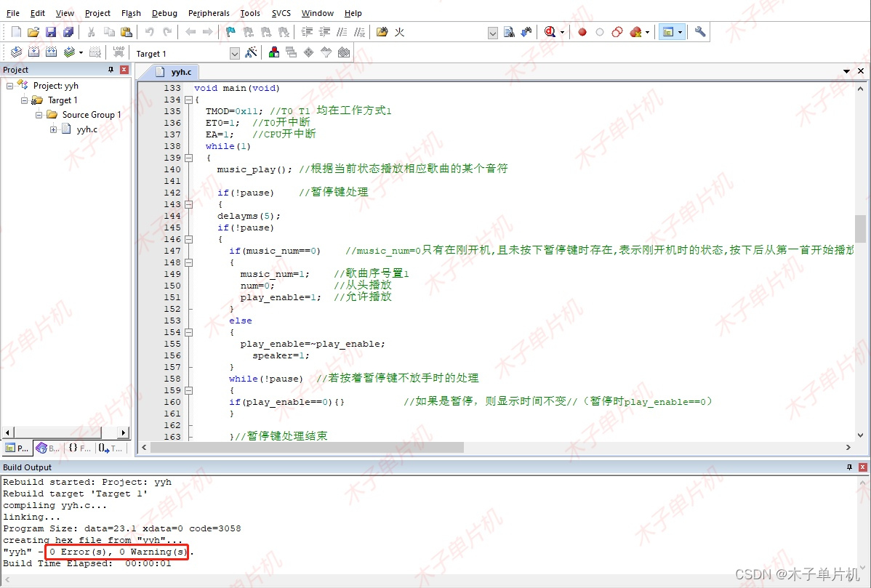Click the Paste clipboard icon
Viewport: 871px width, 588px height.
(127, 32)
